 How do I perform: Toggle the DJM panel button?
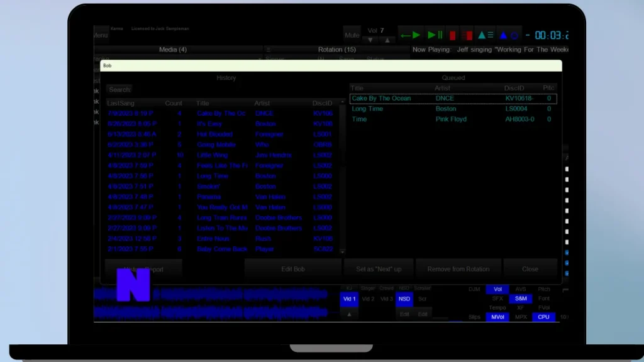(x=474, y=289)
